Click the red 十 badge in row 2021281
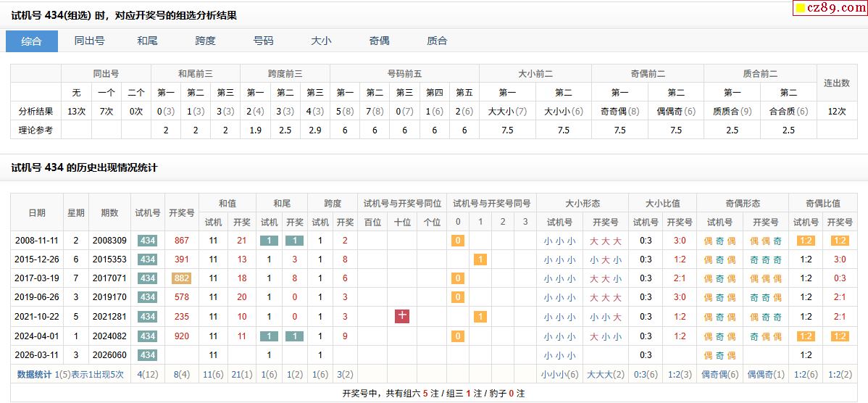This screenshot has width=868, height=403. 402,316
